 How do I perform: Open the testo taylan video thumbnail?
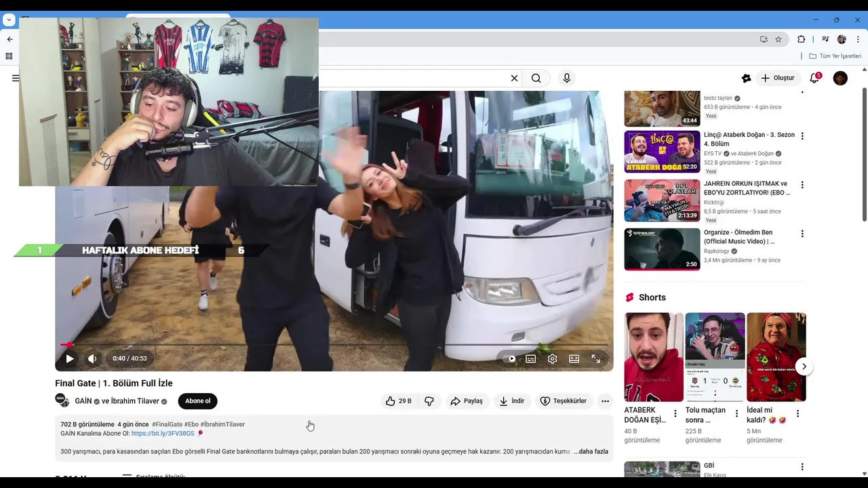point(662,108)
